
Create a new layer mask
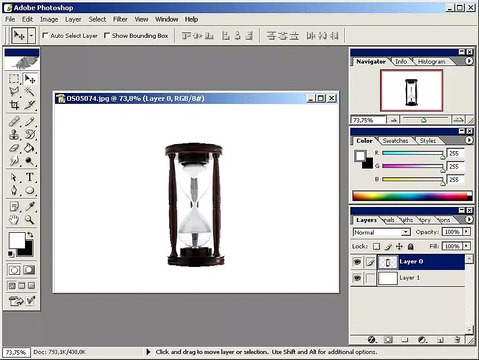pos(388,340)
